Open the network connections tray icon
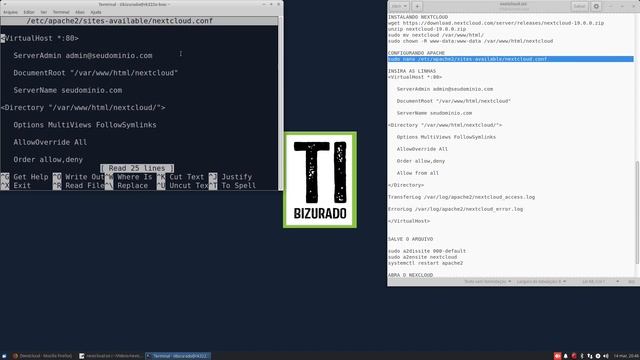 [x=590, y=356]
